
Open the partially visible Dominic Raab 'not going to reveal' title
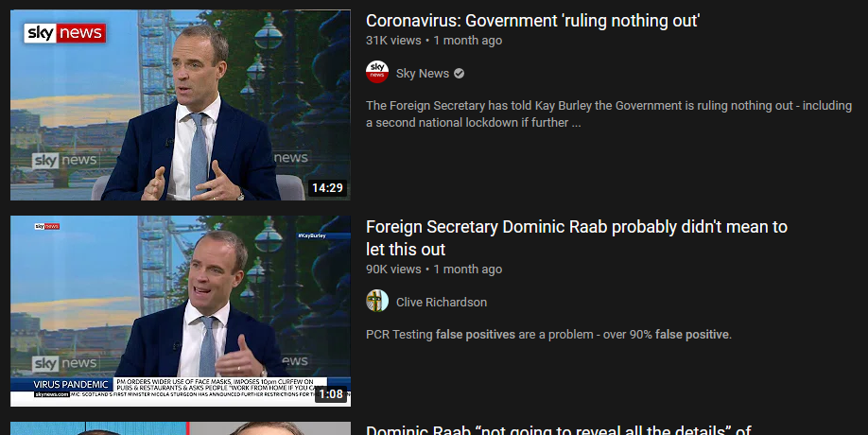[559, 429]
